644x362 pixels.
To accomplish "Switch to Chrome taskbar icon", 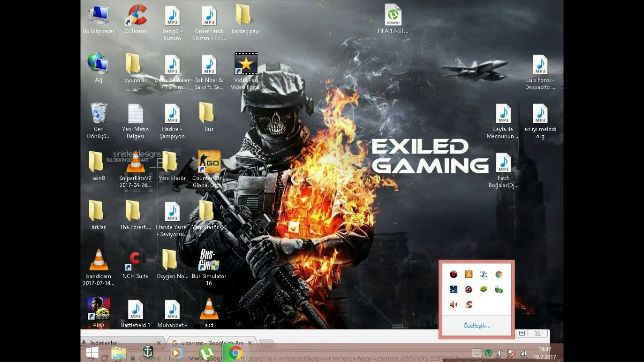I will [x=235, y=353].
